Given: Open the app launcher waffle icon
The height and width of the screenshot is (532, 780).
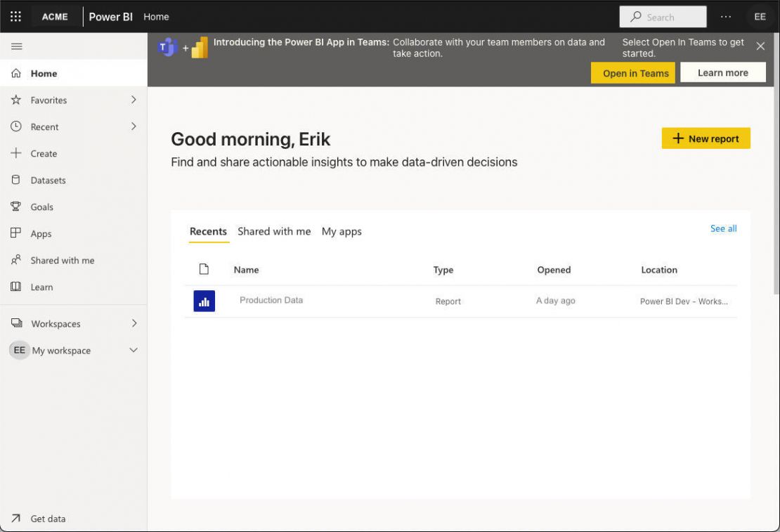Looking at the screenshot, I should [x=15, y=16].
